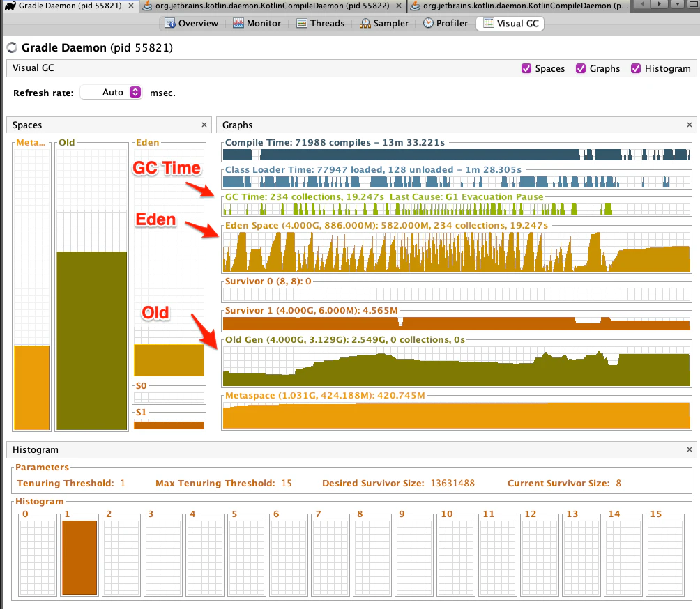
Task: Close the Graphs panel
Action: 690,125
